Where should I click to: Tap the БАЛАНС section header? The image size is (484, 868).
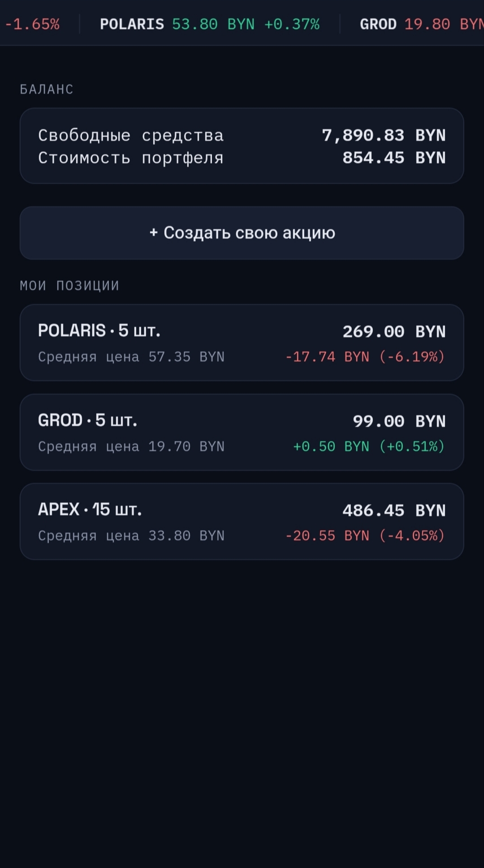(x=47, y=89)
